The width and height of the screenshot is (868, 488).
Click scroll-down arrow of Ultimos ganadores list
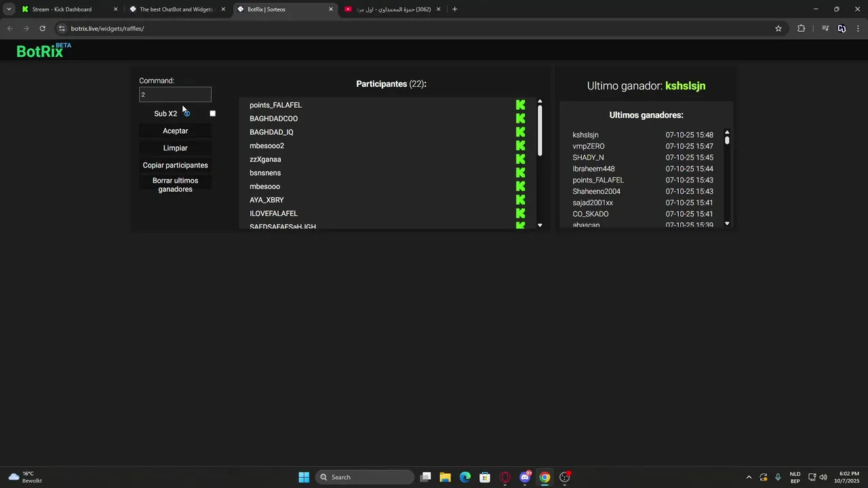click(727, 224)
